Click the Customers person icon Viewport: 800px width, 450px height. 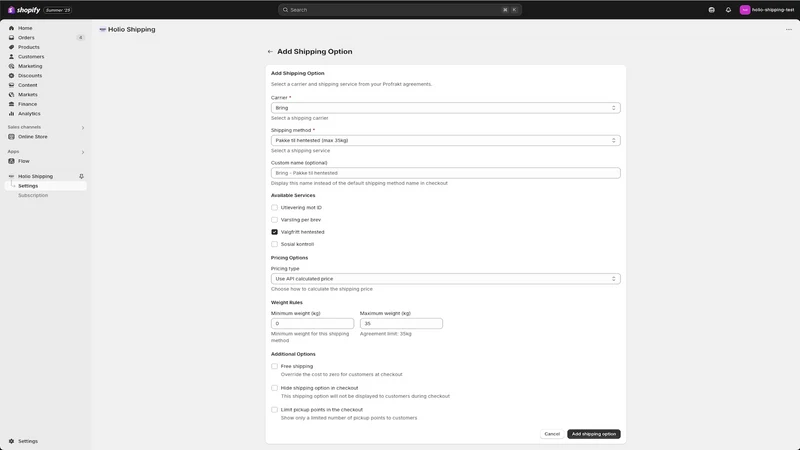coord(11,57)
